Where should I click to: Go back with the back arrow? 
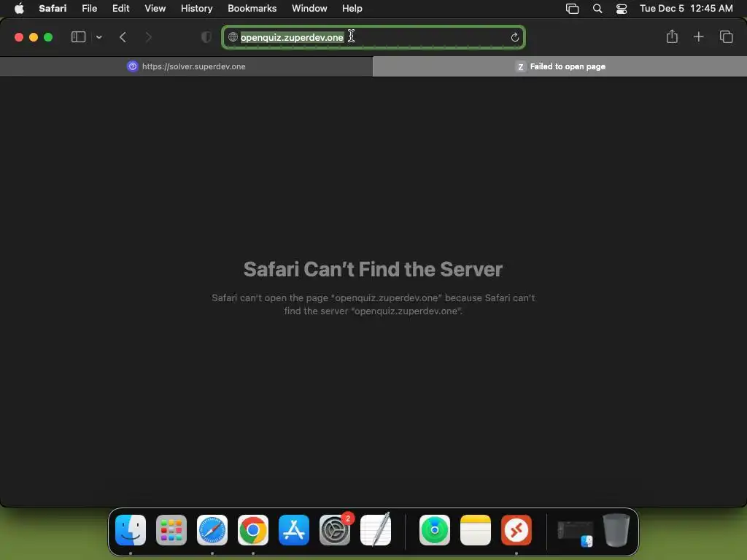coord(123,37)
